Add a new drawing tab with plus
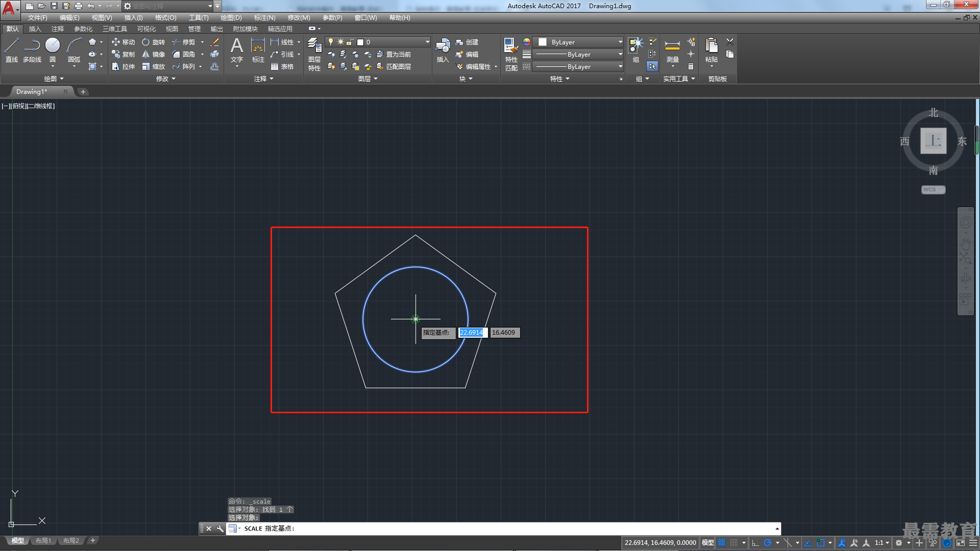The width and height of the screenshot is (980, 551). 83,92
